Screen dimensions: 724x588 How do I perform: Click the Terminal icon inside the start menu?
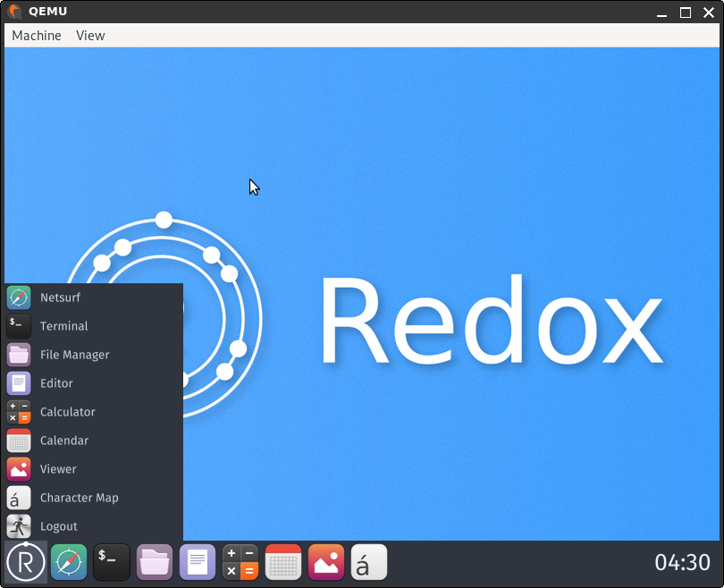coord(18,325)
